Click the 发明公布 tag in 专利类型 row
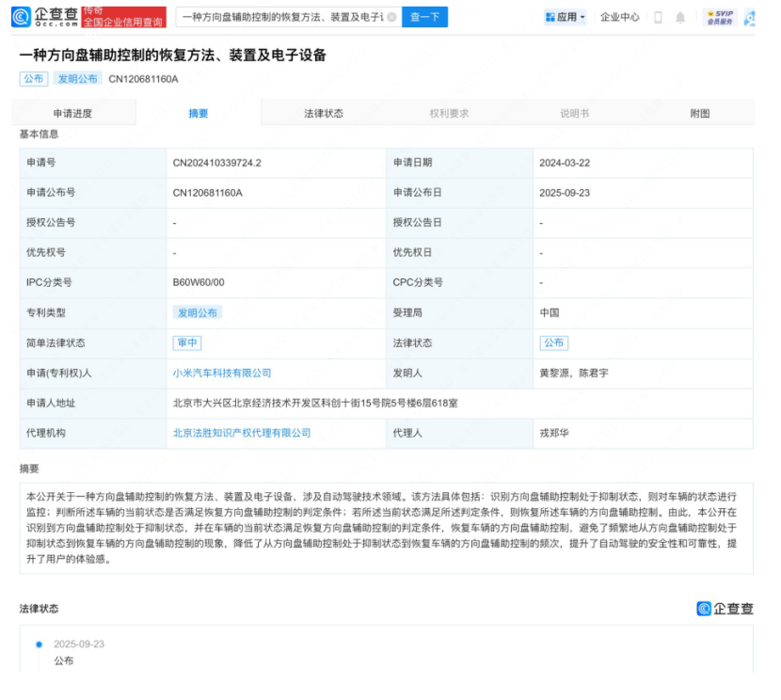This screenshot has width=781, height=700. coord(198,312)
